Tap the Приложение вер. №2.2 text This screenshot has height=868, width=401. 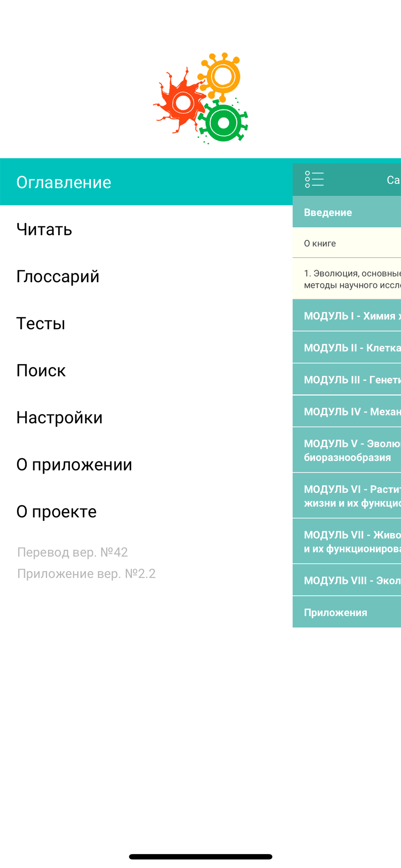(86, 573)
